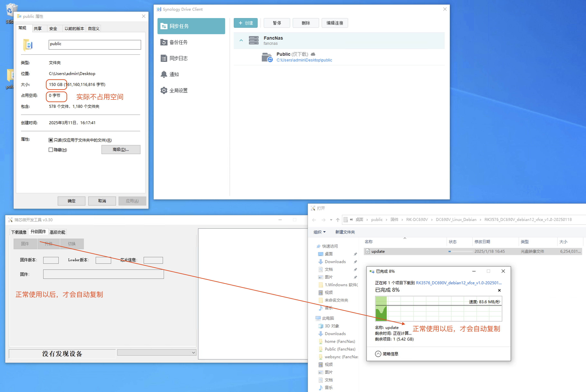Screen dimensions: 586x392
Task: Click the 编辑连接 button
Action: point(335,23)
